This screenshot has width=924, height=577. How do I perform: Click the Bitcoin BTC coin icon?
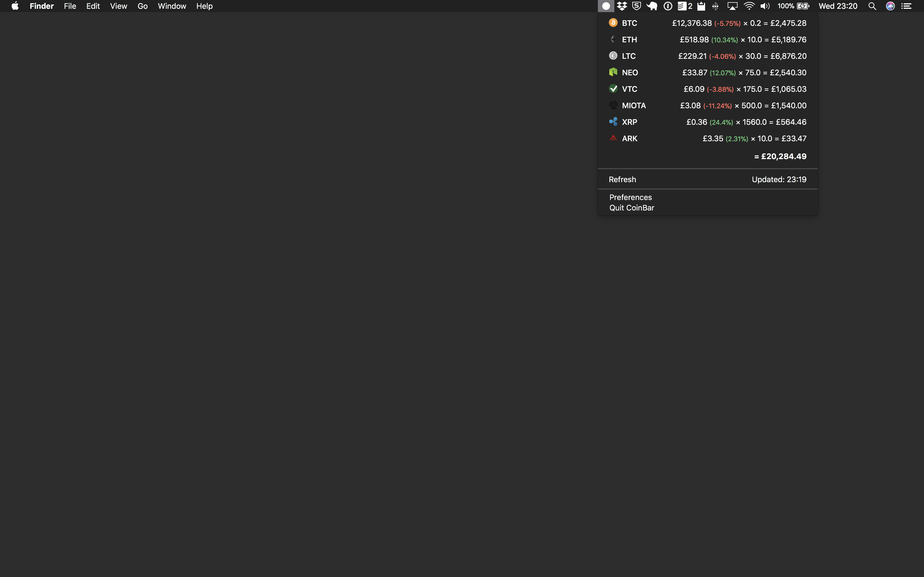[613, 23]
